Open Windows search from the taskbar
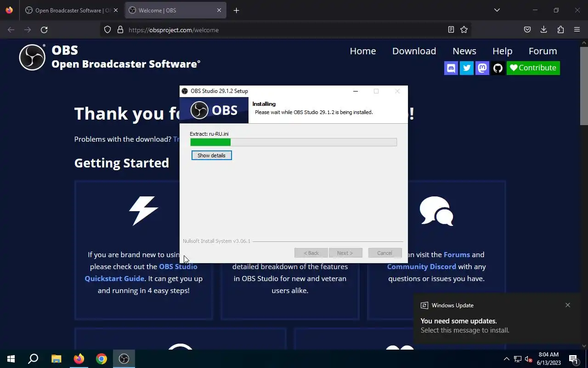This screenshot has height=368, width=588. 33,359
